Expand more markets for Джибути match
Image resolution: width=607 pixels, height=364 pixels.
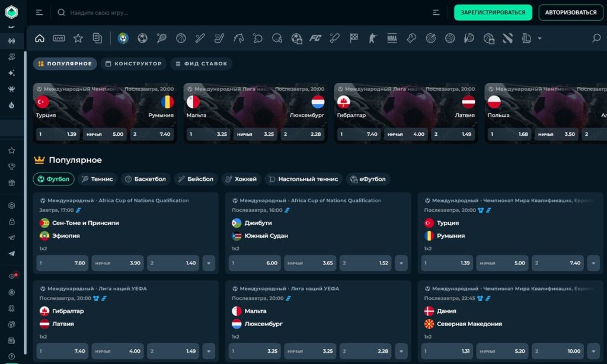tap(401, 263)
